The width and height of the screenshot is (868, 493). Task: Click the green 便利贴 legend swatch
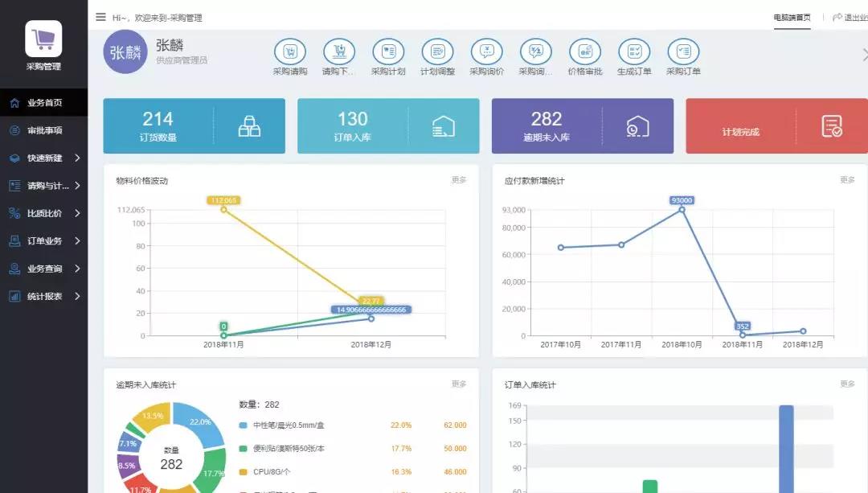tap(243, 449)
